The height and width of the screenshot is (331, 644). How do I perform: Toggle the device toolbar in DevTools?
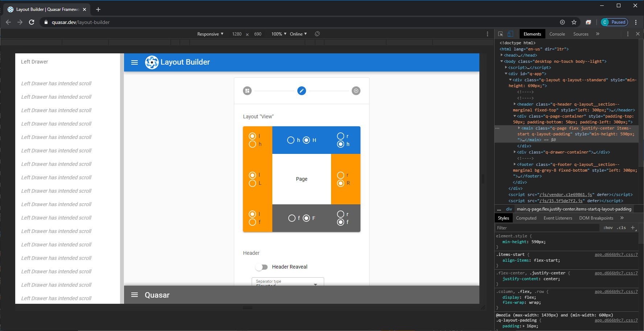pyautogui.click(x=511, y=33)
